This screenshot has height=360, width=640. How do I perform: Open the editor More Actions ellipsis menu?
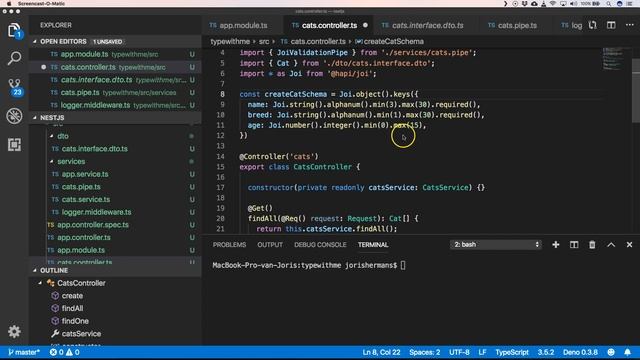629,25
